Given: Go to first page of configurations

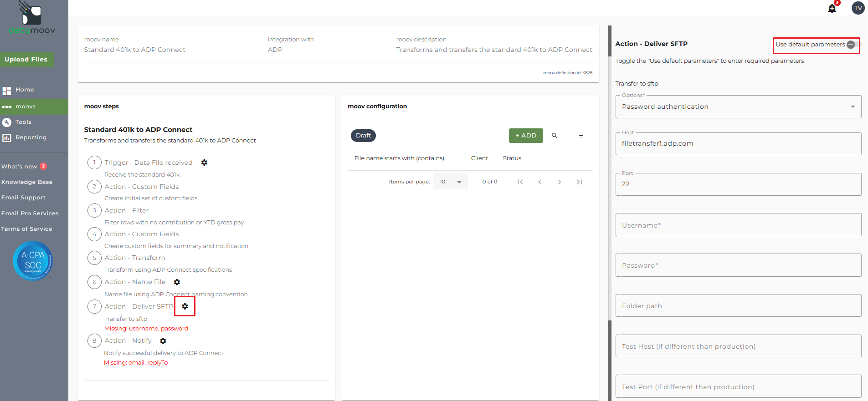Looking at the screenshot, I should coord(520,182).
